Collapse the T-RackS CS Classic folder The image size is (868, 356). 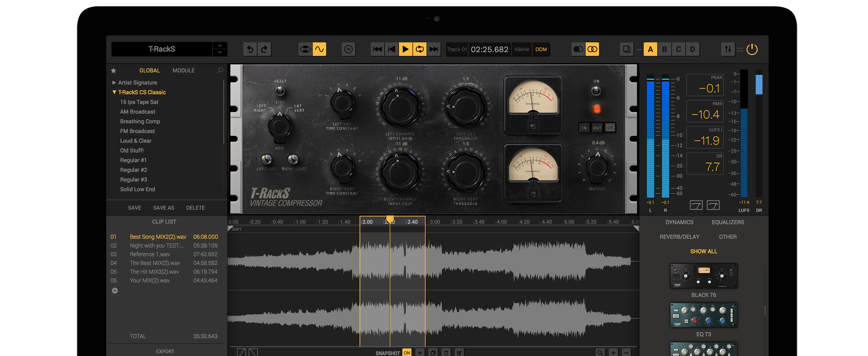coord(114,92)
